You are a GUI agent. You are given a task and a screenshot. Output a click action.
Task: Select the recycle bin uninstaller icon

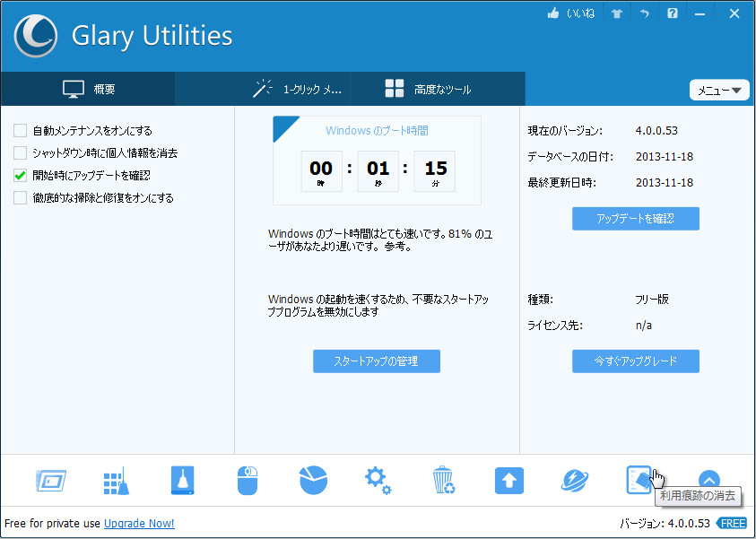coord(443,480)
